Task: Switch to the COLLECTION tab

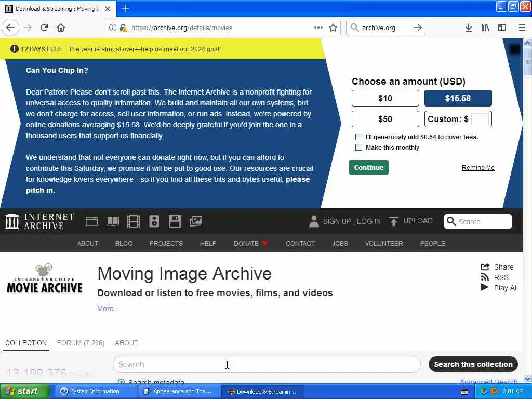Action: pyautogui.click(x=26, y=343)
